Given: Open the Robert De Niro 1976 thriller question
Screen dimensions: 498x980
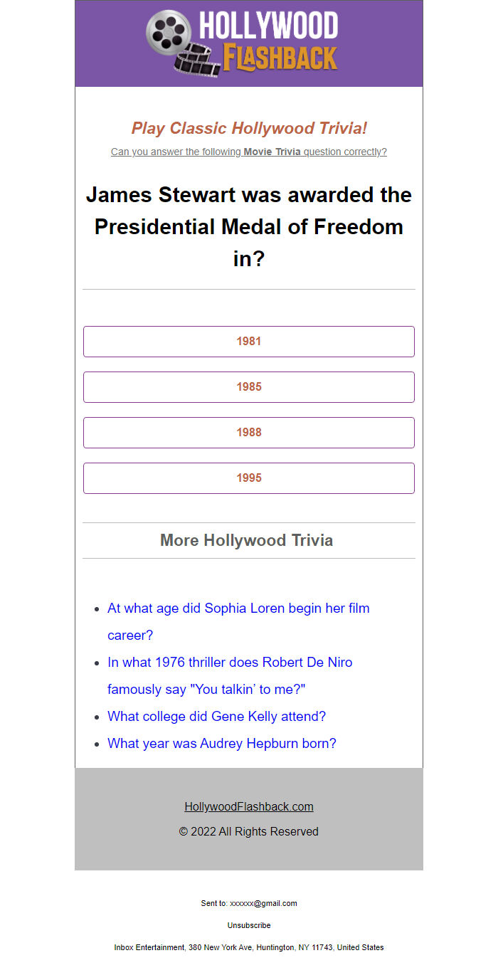Looking at the screenshot, I should (x=230, y=663).
